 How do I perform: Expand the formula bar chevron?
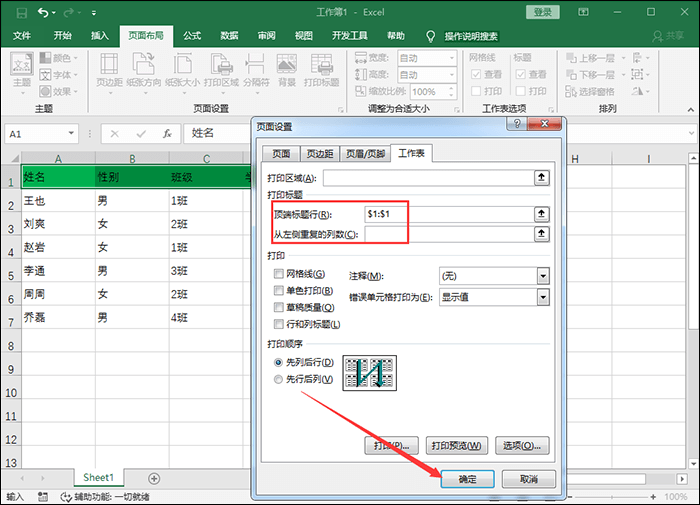(692, 133)
